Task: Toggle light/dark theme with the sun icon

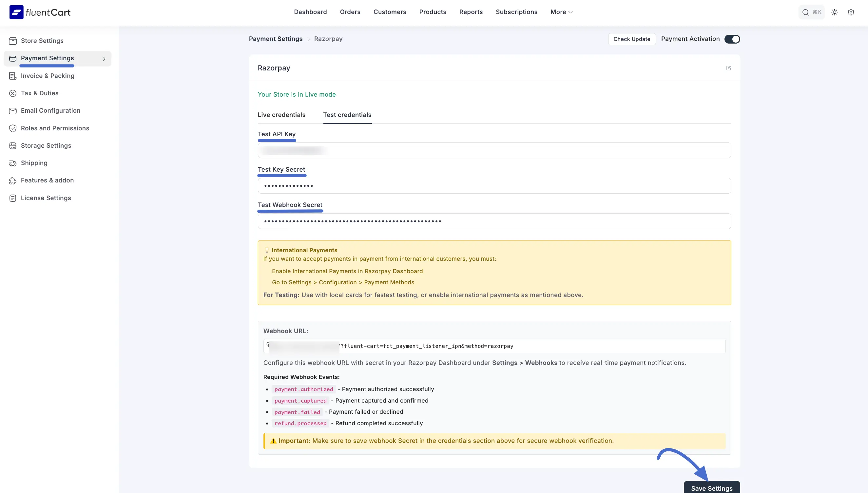Action: (835, 12)
